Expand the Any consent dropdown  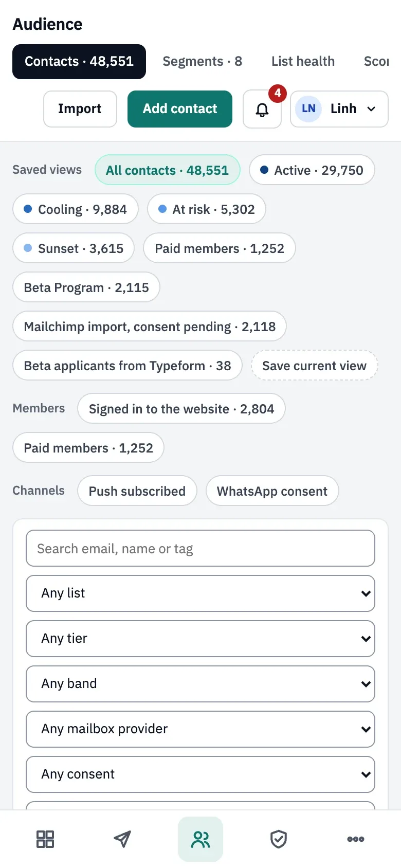click(200, 774)
